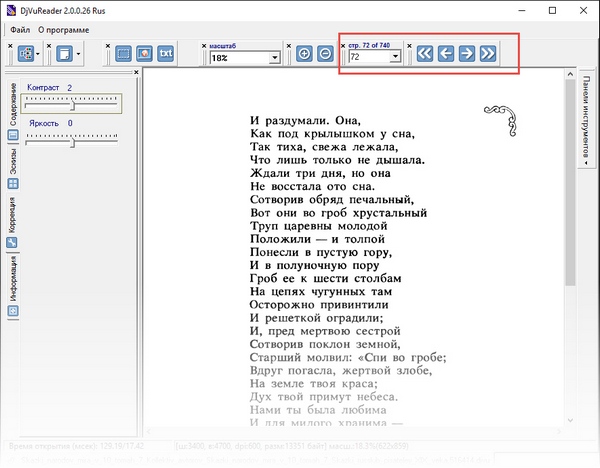This screenshot has height=468, width=600.
Task: Click the line Гроб ее к шести столбам
Action: coord(326,278)
